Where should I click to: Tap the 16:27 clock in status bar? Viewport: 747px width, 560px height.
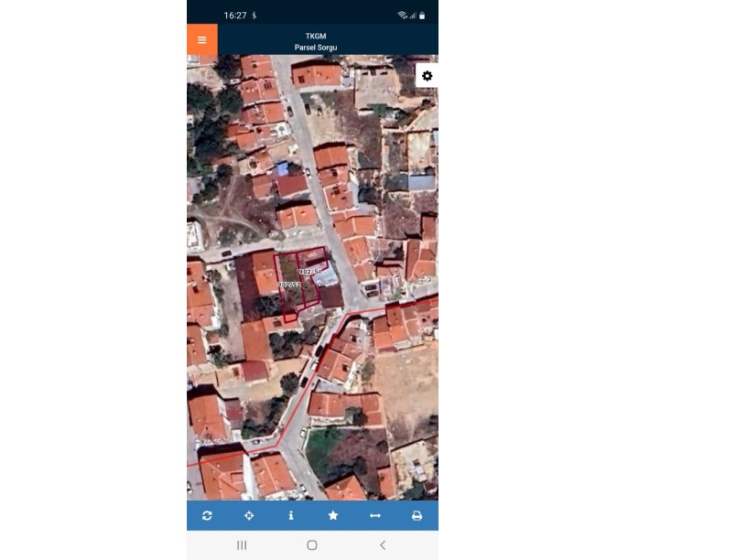click(235, 16)
